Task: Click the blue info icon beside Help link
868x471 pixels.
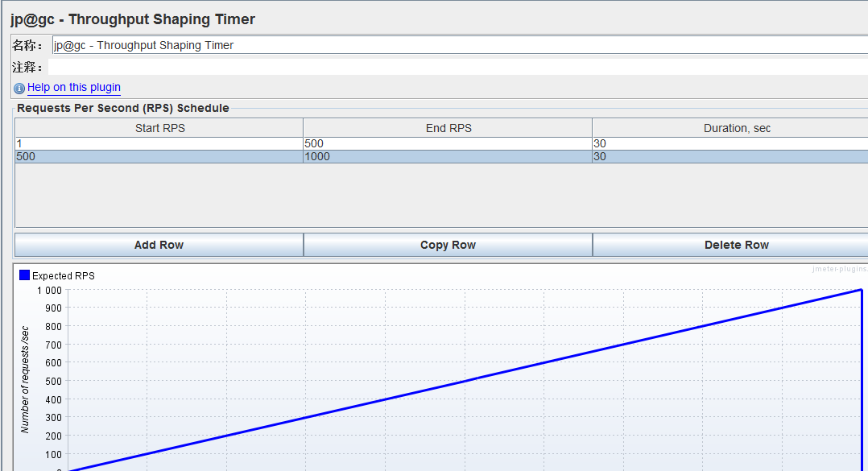Action: click(x=19, y=88)
